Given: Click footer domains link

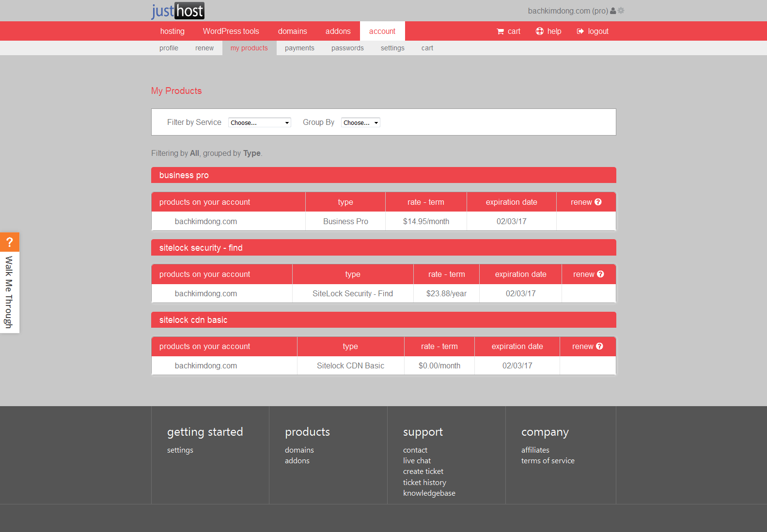Looking at the screenshot, I should click(x=299, y=450).
